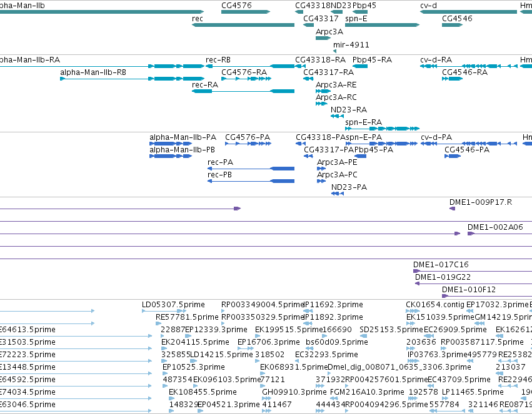532x414 pixels.
Task: Click the Arpc3A-PE CDS glyph
Action: point(321,169)
